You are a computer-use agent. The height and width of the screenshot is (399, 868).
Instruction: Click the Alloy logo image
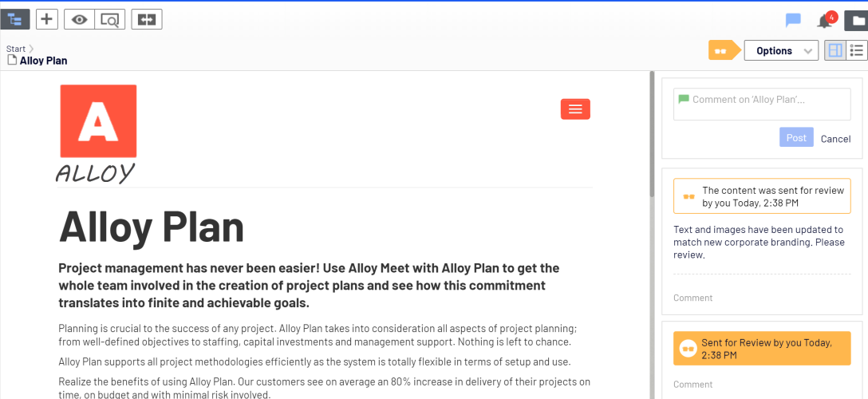(98, 132)
